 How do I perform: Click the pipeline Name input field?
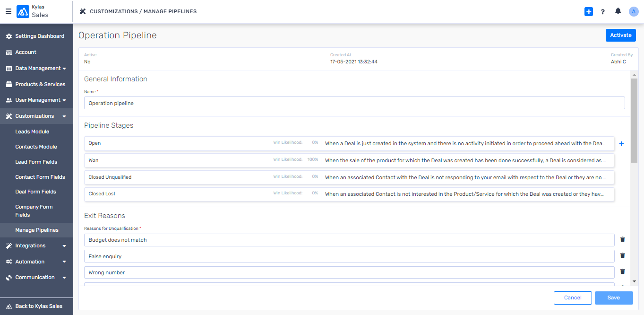coord(354,103)
